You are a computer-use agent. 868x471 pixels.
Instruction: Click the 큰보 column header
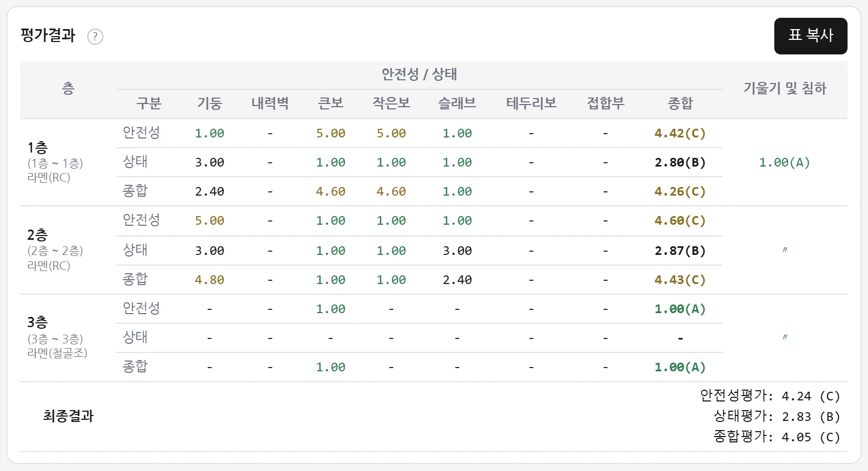coord(331,103)
